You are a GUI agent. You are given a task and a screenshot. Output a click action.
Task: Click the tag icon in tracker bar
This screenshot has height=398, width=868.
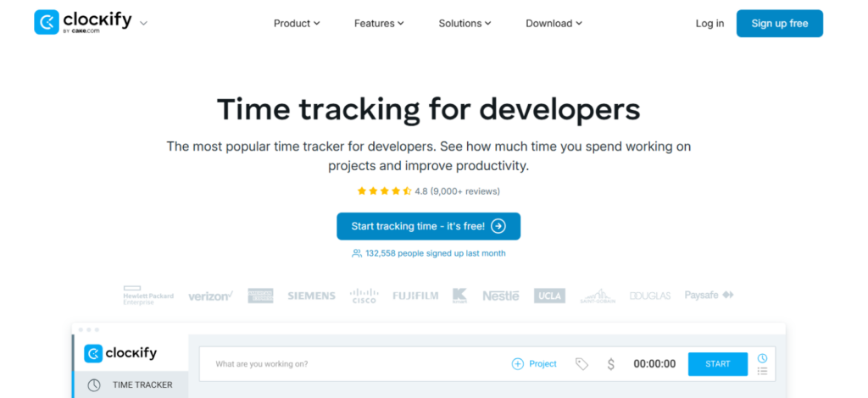581,364
